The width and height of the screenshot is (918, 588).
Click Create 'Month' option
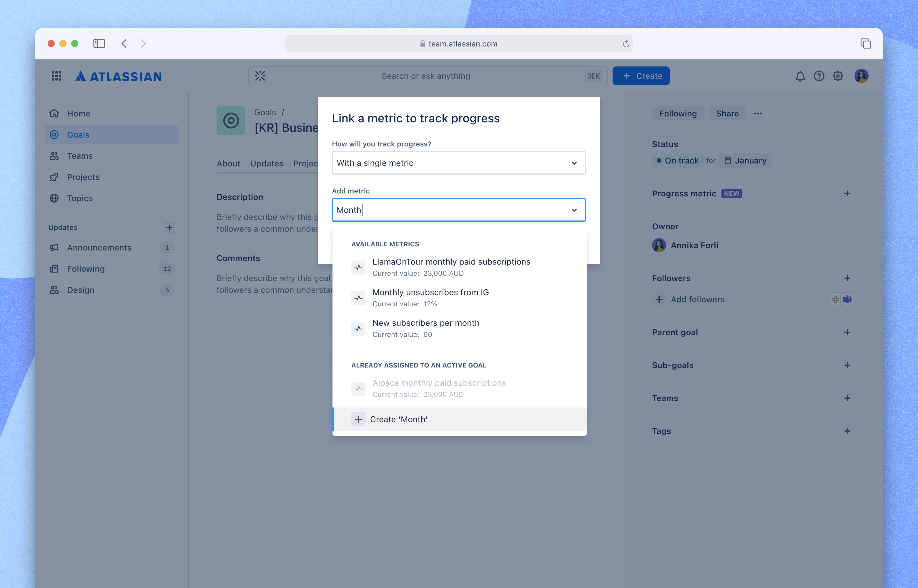coord(459,419)
